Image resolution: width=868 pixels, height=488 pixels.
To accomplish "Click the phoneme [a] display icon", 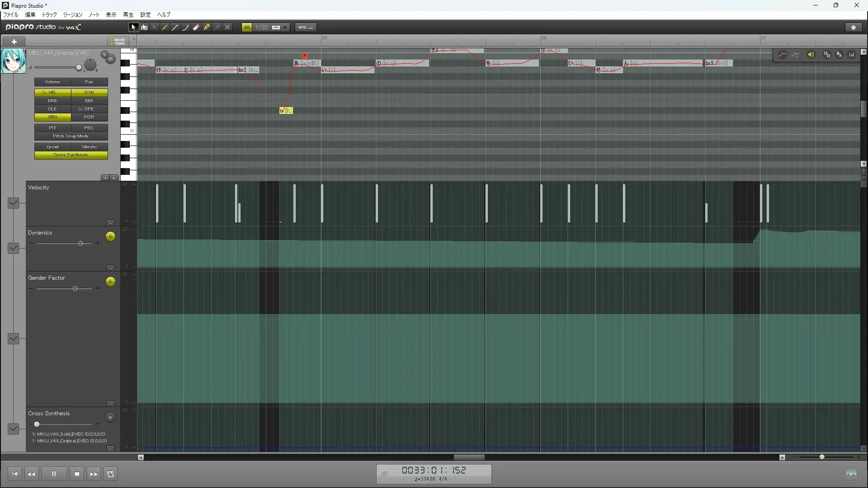I will [x=852, y=55].
